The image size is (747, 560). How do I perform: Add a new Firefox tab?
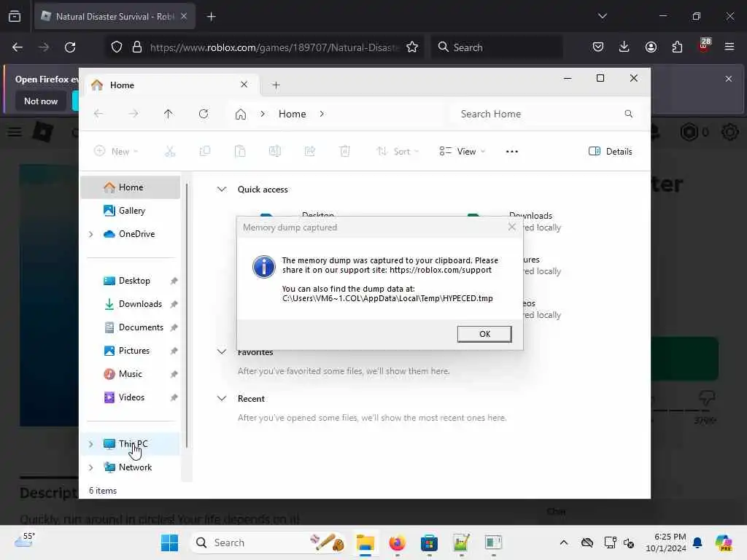coord(212,17)
